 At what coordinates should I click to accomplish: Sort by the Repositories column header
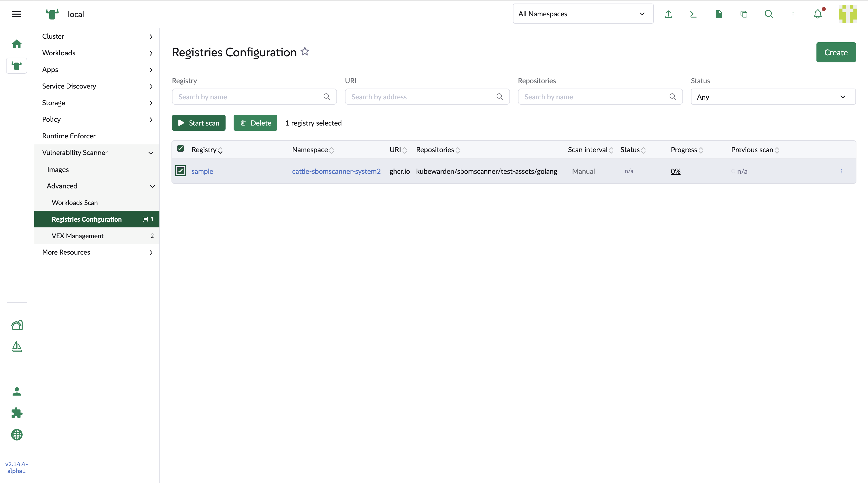pyautogui.click(x=438, y=150)
